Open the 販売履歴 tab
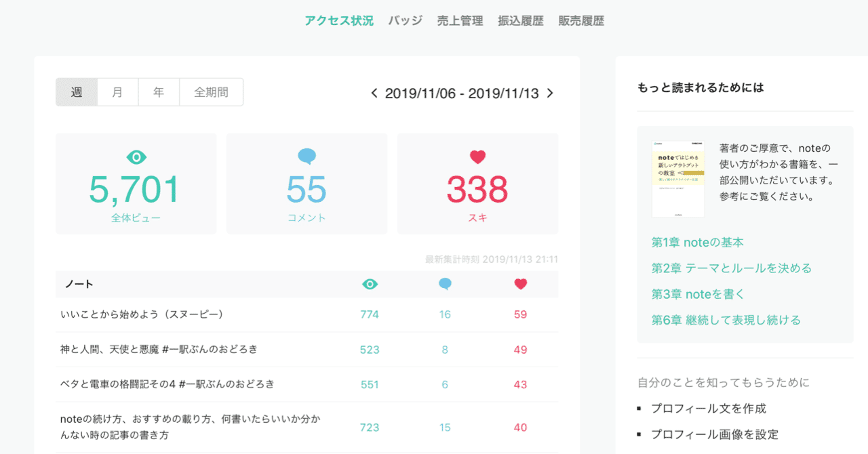The height and width of the screenshot is (454, 868). click(581, 21)
